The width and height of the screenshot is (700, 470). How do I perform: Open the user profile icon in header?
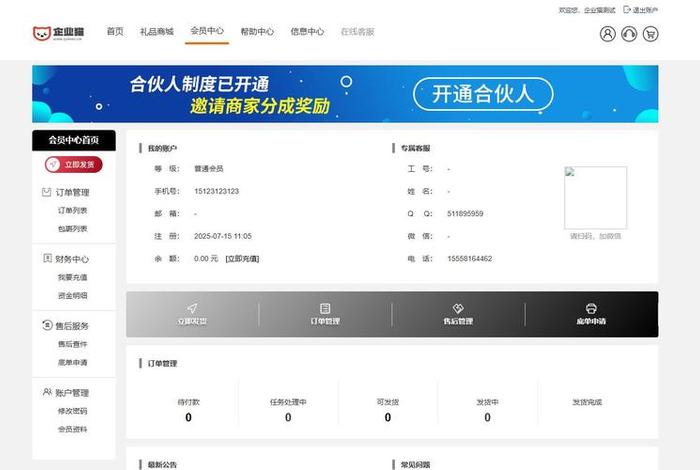point(607,34)
